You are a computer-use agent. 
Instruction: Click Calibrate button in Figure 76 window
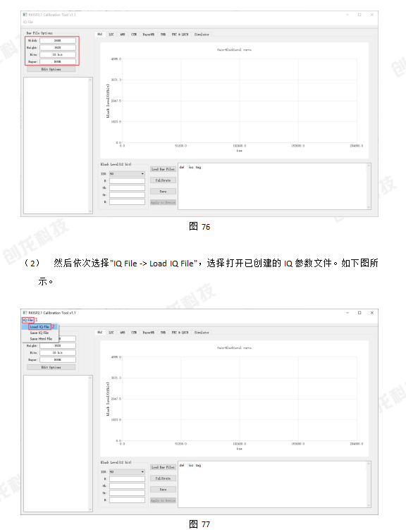163,180
